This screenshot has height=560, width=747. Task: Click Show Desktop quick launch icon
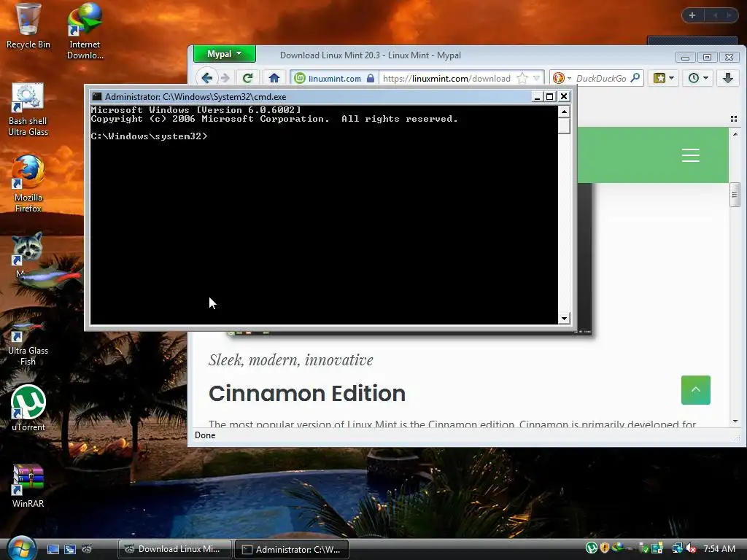click(x=53, y=549)
